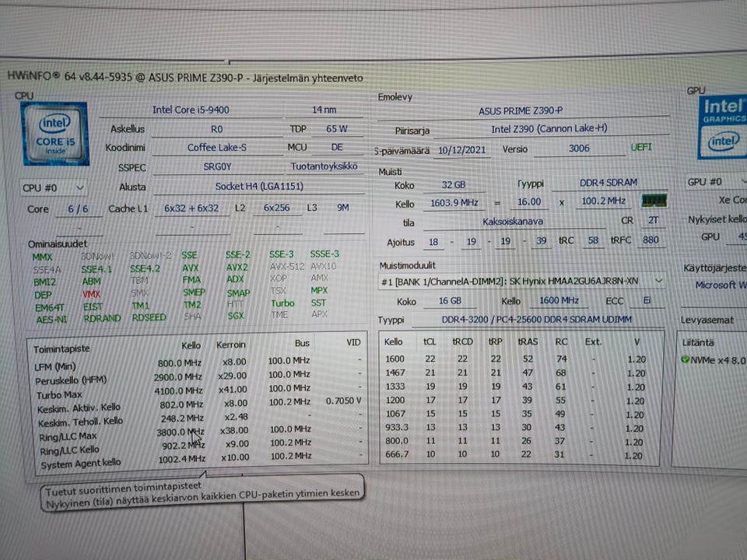Select the stepping value R0
Viewport: 747px width, 560px height.
tap(216, 130)
